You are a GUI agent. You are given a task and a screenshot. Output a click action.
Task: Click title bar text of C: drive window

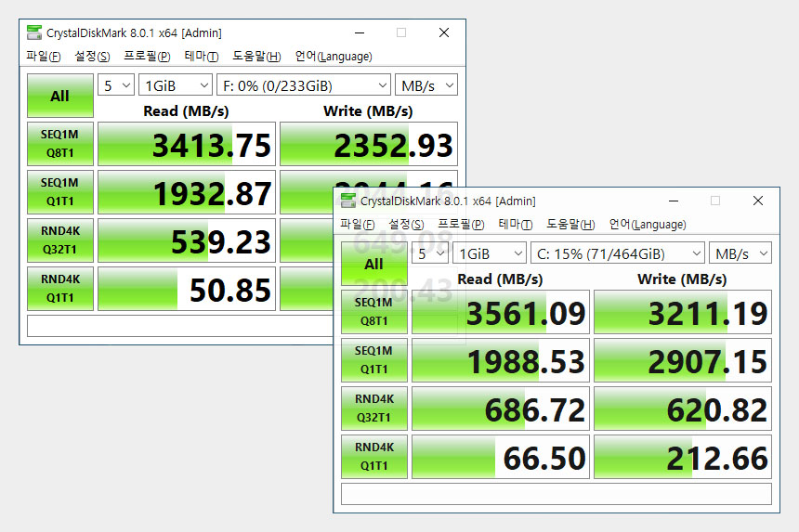click(448, 201)
